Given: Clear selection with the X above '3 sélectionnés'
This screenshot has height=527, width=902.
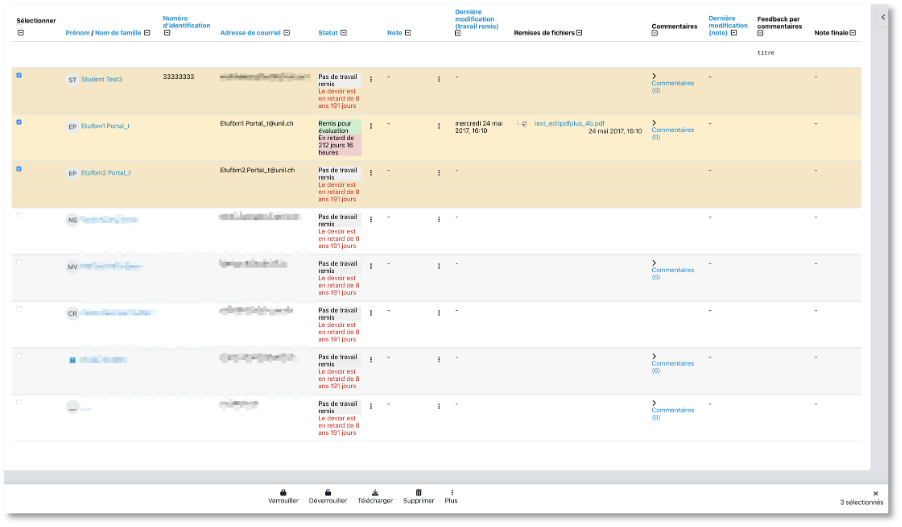Looking at the screenshot, I should pyautogui.click(x=875, y=493).
